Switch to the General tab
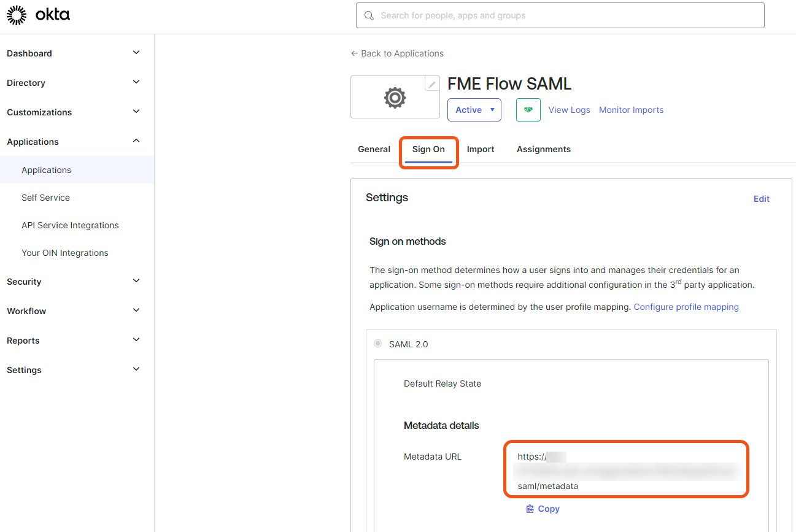Viewport: 796px width, 532px height. click(374, 149)
